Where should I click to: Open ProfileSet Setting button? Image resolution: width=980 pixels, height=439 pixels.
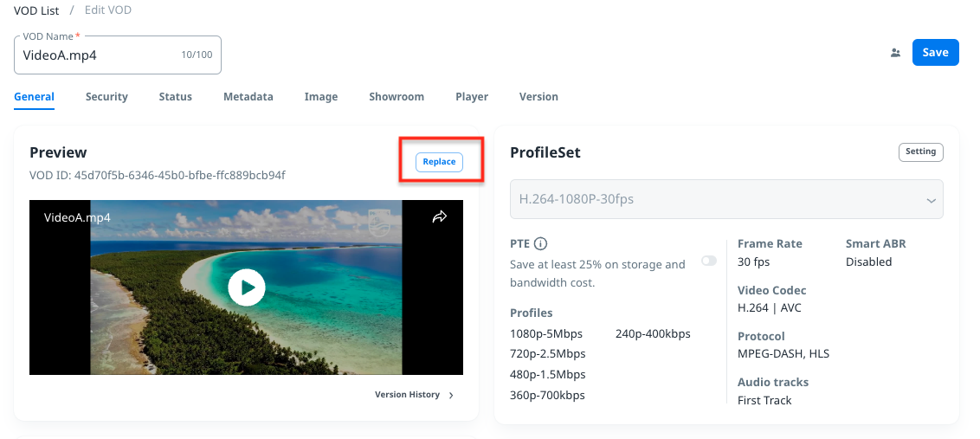(x=920, y=152)
